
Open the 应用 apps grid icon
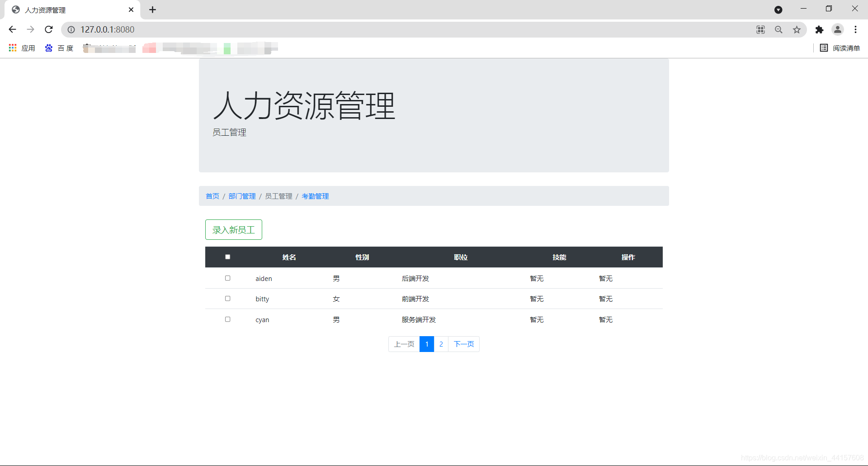(12, 48)
